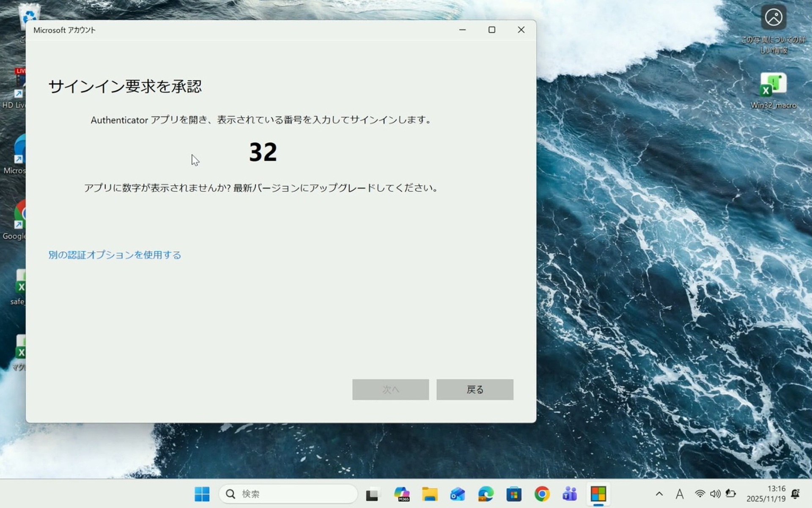Screen dimensions: 812x508
Task: Launch Microsoft Edge from the taskbar
Action: 486,494
